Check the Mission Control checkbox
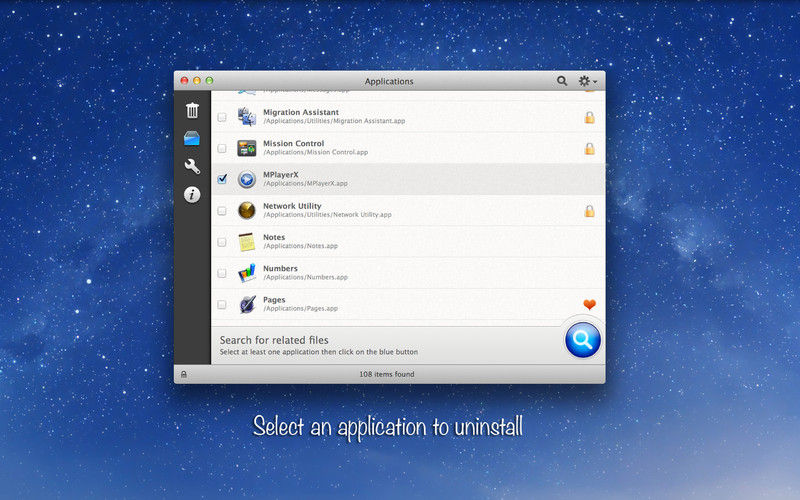The height and width of the screenshot is (500, 800). (x=222, y=148)
